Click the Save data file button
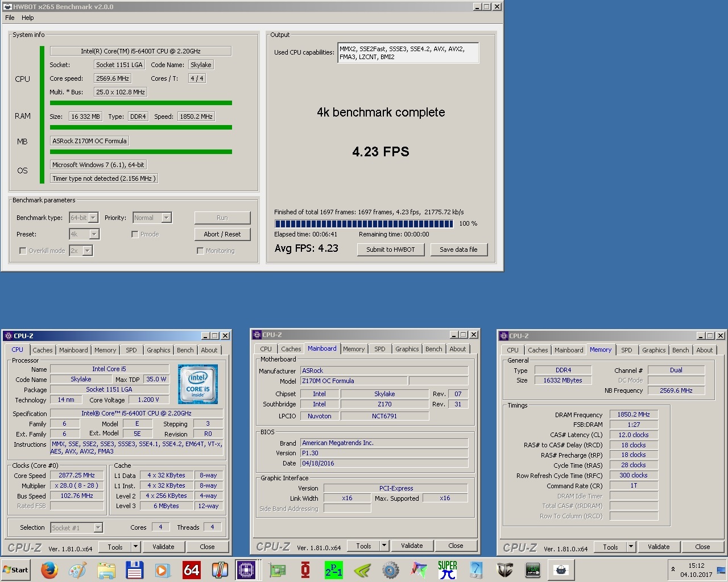 pyautogui.click(x=458, y=250)
